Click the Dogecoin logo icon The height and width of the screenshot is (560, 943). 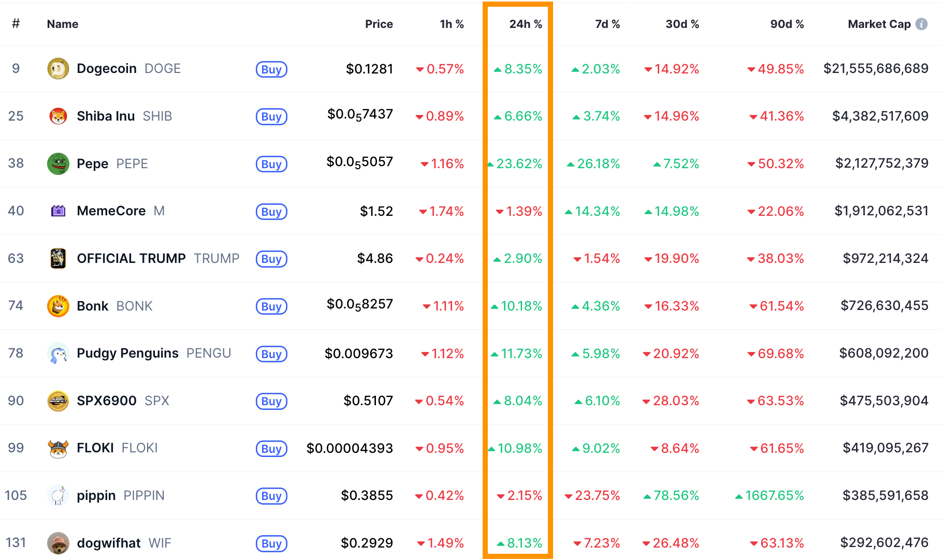(58, 68)
